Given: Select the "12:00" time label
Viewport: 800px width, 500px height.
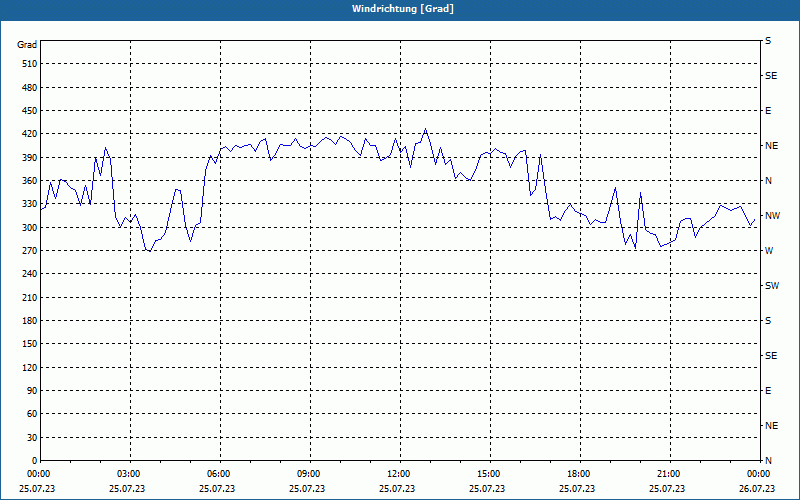Looking at the screenshot, I should (398, 474).
